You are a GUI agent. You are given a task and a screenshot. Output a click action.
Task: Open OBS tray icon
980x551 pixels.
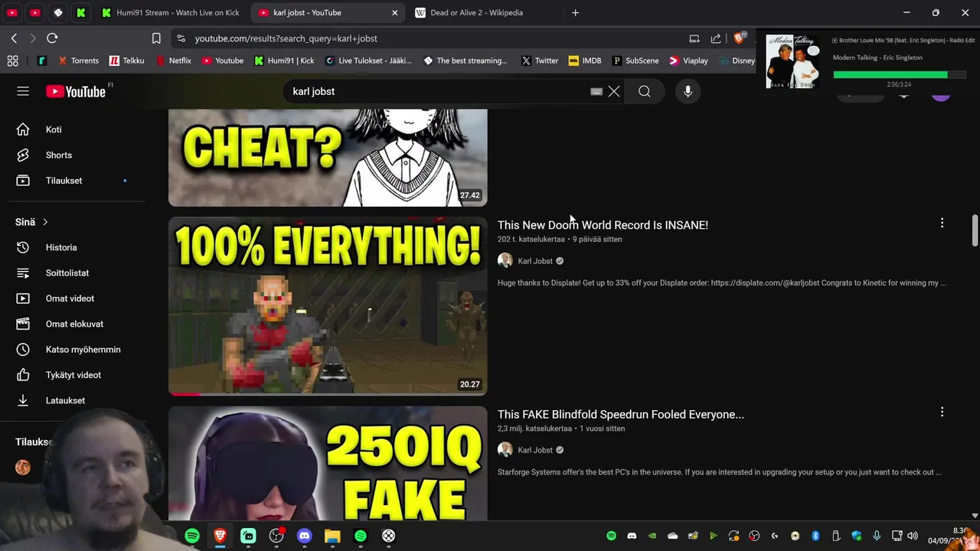tap(754, 536)
